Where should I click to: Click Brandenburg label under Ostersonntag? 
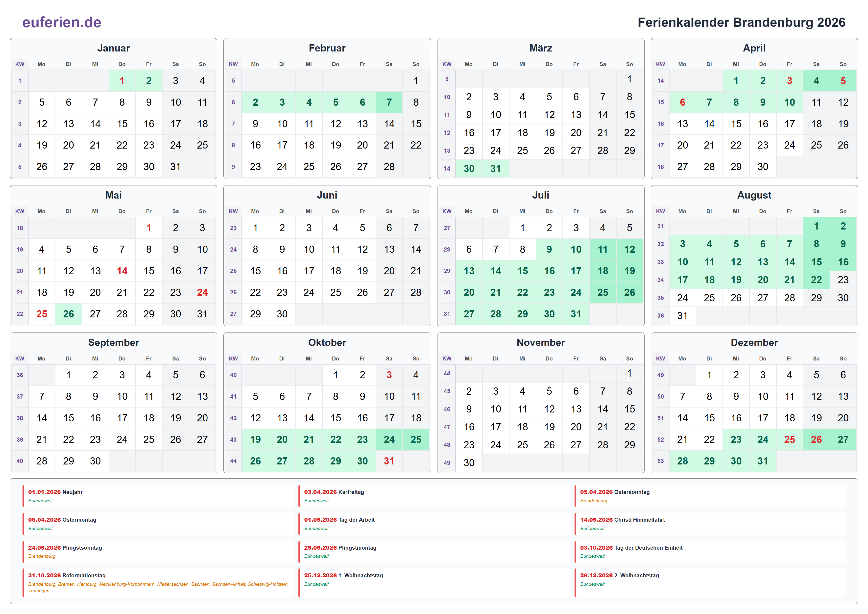pyautogui.click(x=594, y=501)
